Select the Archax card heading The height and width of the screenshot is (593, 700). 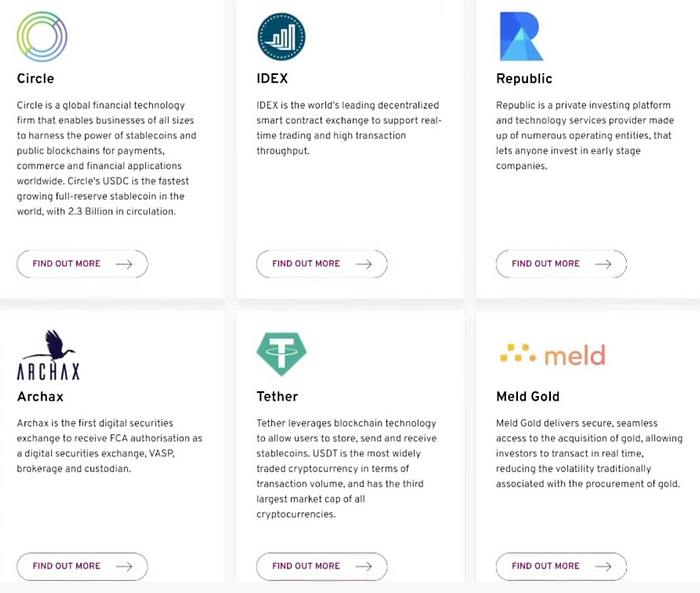(x=40, y=397)
